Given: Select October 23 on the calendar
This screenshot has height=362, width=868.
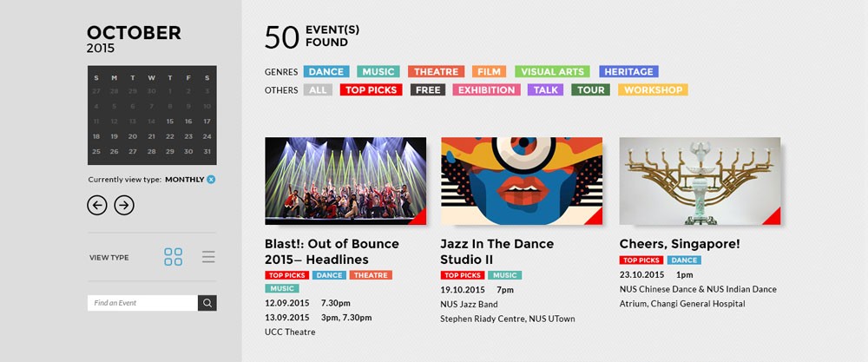Looking at the screenshot, I should pyautogui.click(x=188, y=136).
